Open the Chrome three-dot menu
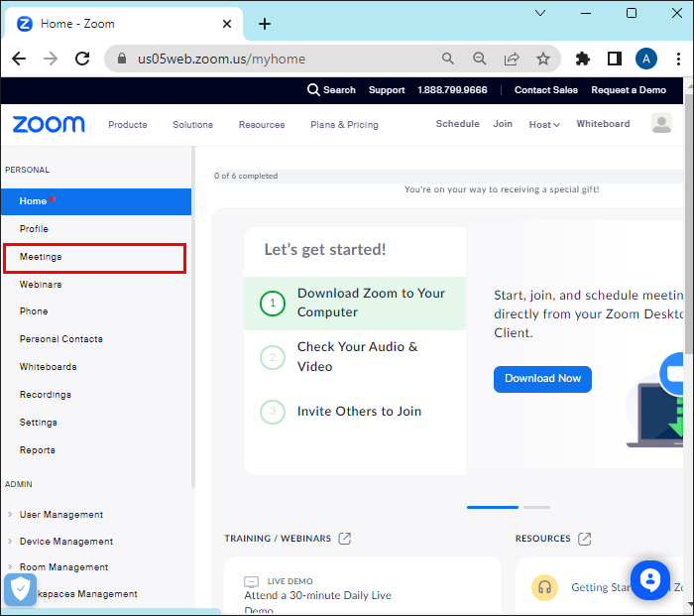 678,59
